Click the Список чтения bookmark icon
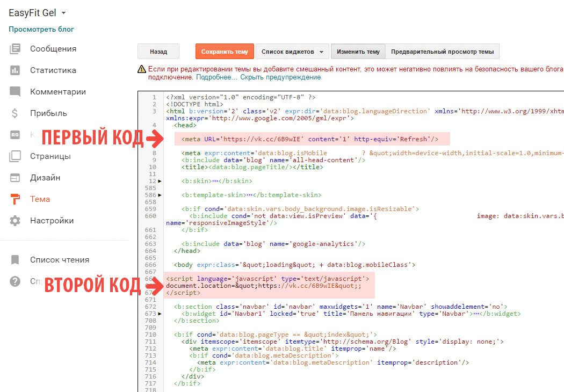Screen dimensions: 564x392 point(15,260)
